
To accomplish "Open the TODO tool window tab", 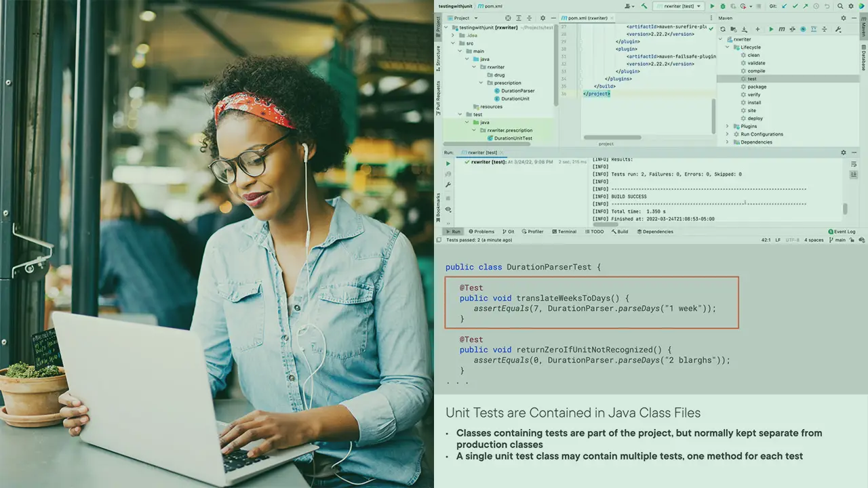I will coord(593,232).
